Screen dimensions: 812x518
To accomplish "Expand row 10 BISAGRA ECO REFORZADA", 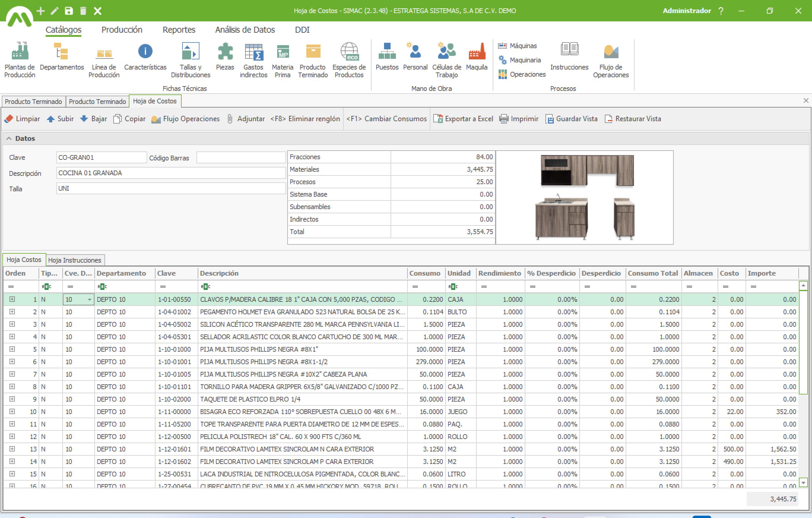I will pyautogui.click(x=12, y=411).
